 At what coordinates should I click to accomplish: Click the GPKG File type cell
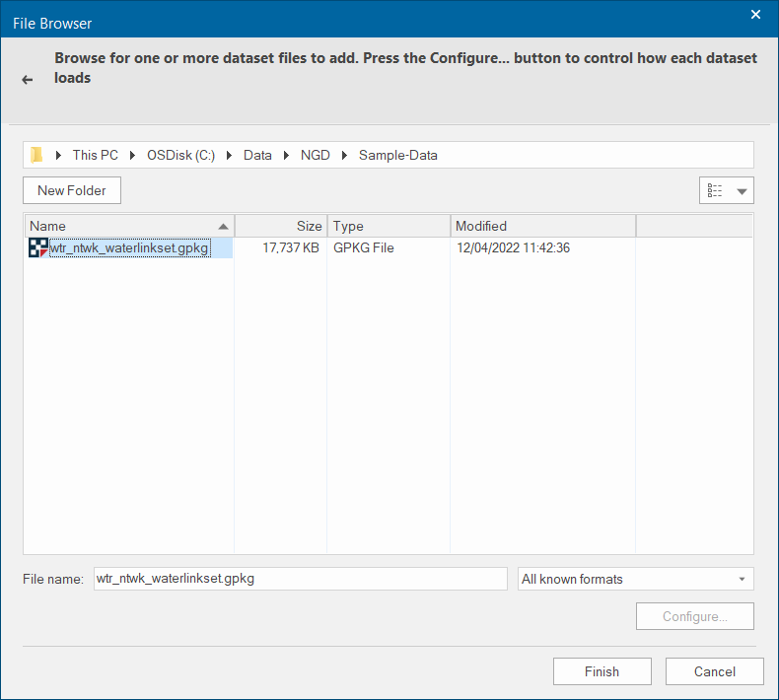point(364,247)
